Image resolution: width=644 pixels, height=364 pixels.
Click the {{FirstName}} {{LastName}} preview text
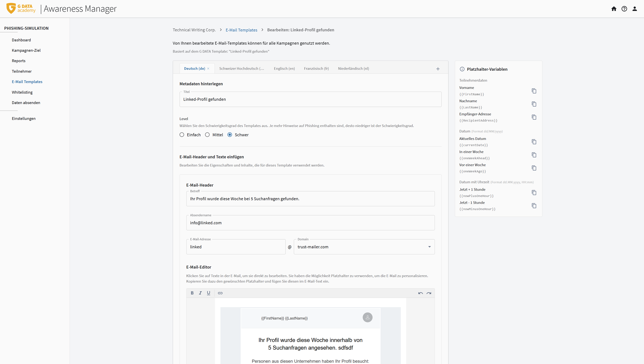[x=284, y=318]
